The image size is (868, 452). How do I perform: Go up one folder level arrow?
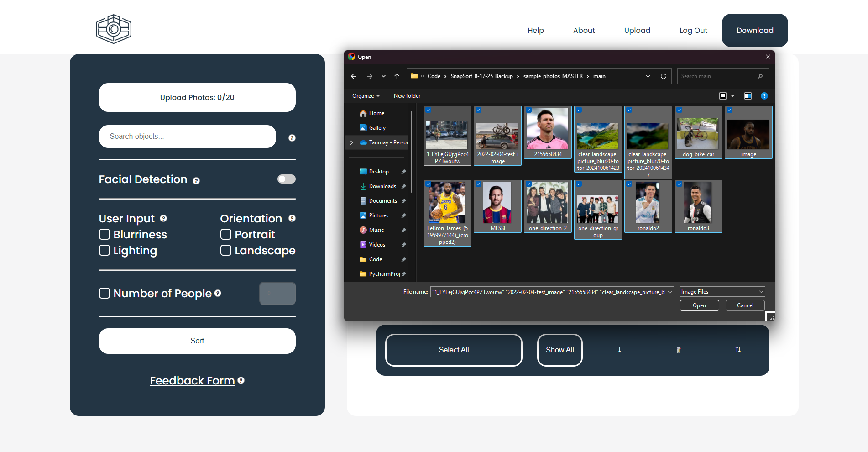397,76
